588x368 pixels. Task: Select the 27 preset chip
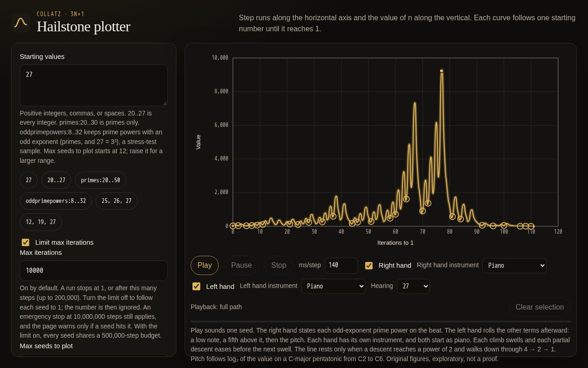tap(28, 180)
